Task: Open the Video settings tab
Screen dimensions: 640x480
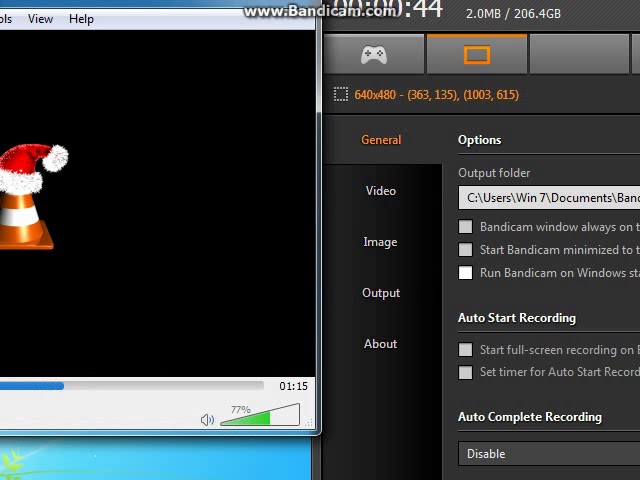Action: pyautogui.click(x=381, y=191)
